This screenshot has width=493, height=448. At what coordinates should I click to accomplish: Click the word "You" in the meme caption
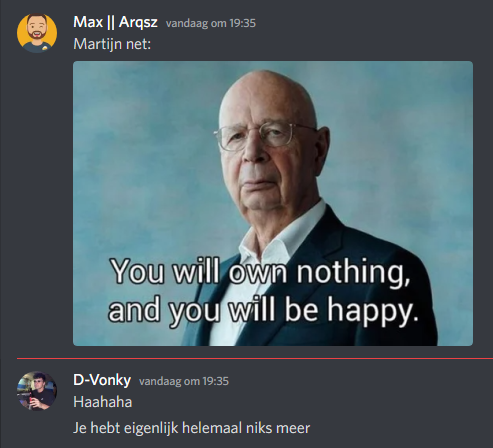[138, 271]
